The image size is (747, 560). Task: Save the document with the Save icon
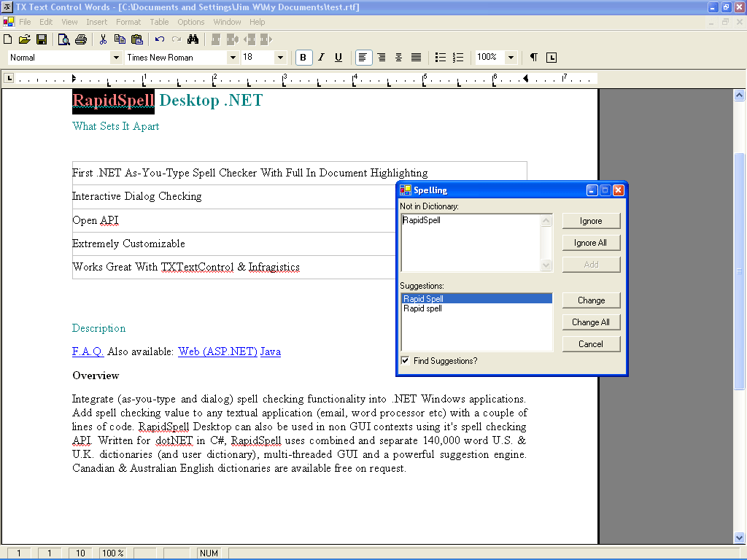[x=42, y=39]
